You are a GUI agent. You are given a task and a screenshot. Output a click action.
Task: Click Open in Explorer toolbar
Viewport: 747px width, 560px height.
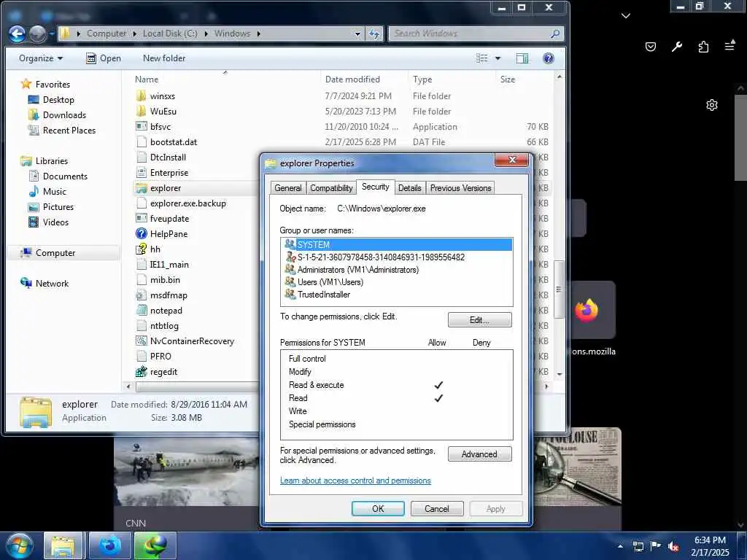coord(104,58)
